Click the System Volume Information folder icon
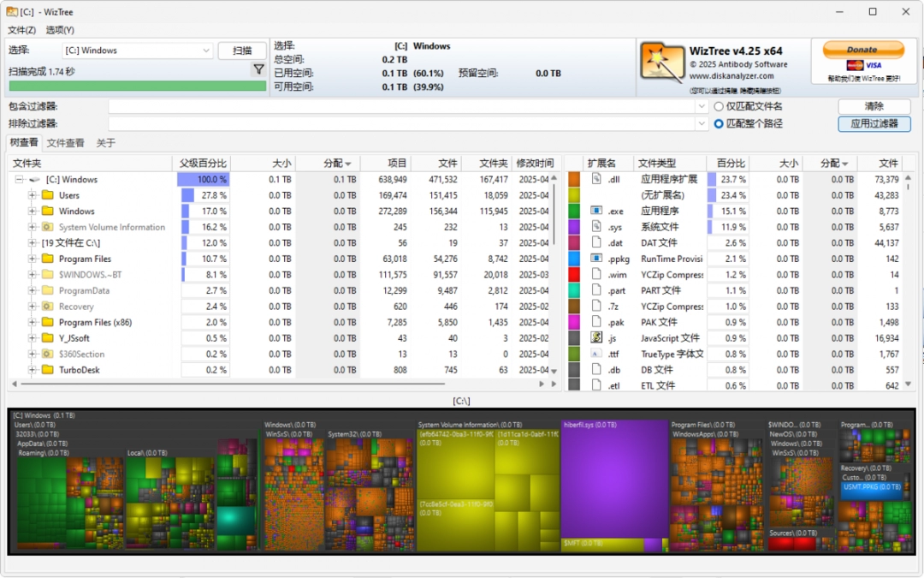This screenshot has width=924, height=578. (x=48, y=227)
